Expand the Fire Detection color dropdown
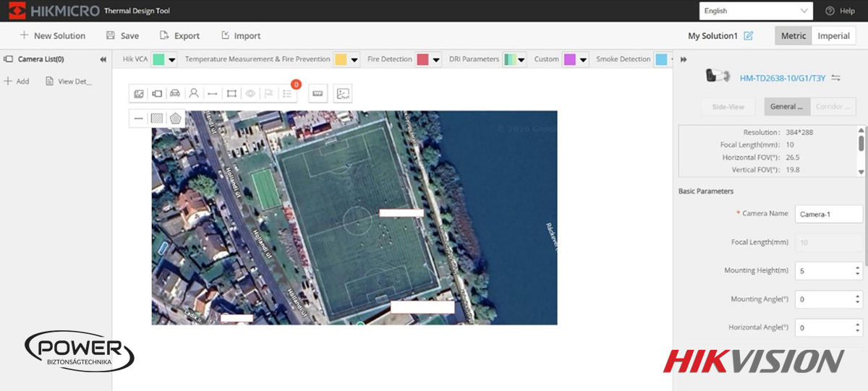868x391 pixels. point(436,60)
